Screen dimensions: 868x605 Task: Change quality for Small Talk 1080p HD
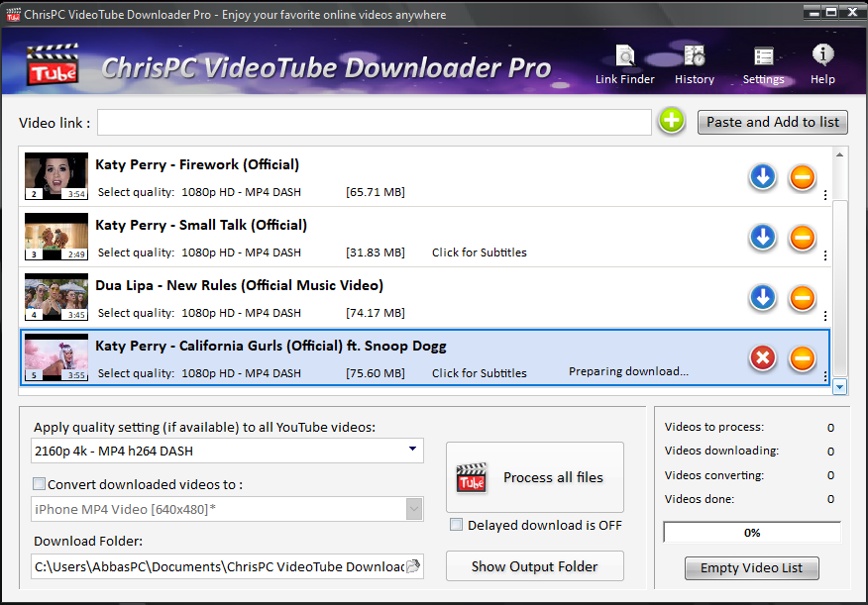click(241, 252)
